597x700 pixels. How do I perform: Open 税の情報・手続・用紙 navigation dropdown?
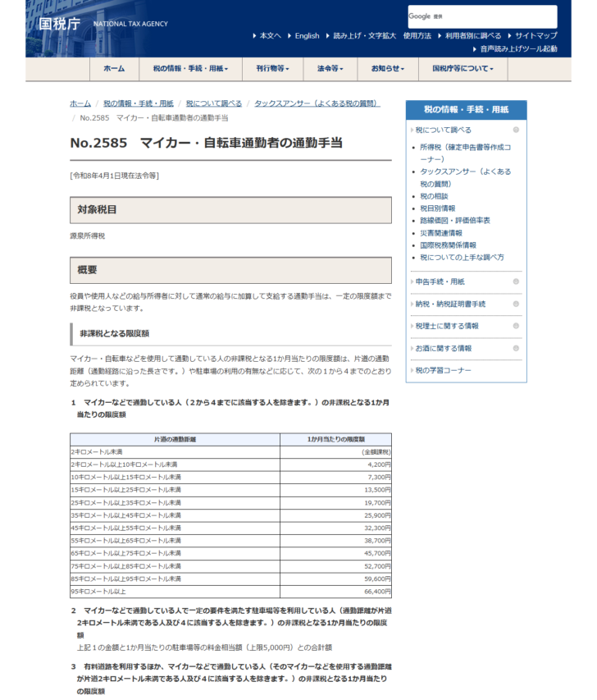190,69
